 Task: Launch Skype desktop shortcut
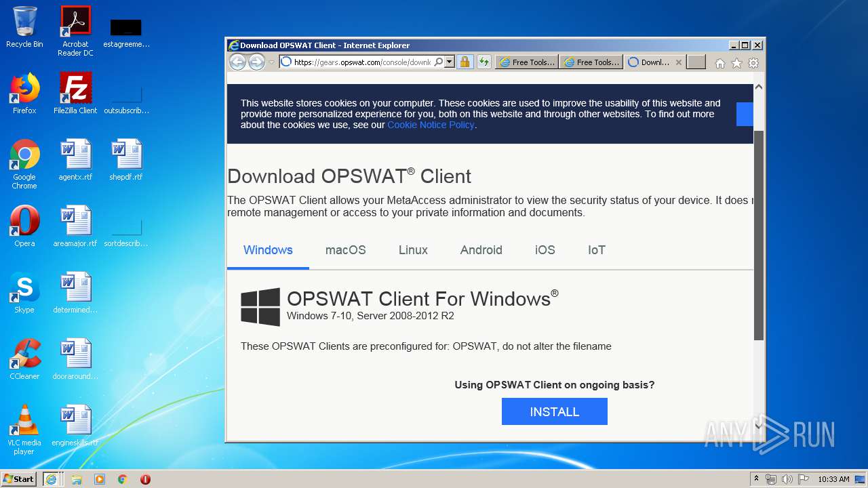point(24,293)
